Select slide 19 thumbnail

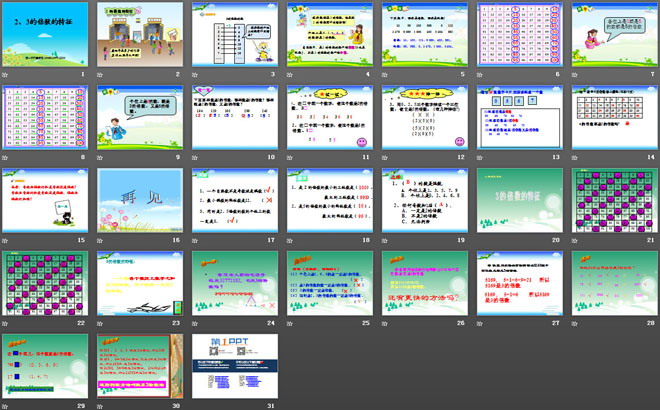[x=425, y=200]
